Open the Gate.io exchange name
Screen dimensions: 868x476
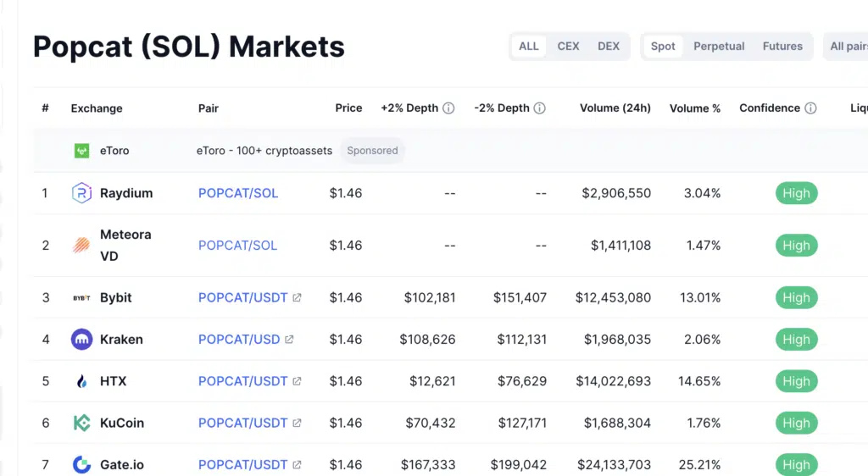pos(122,464)
